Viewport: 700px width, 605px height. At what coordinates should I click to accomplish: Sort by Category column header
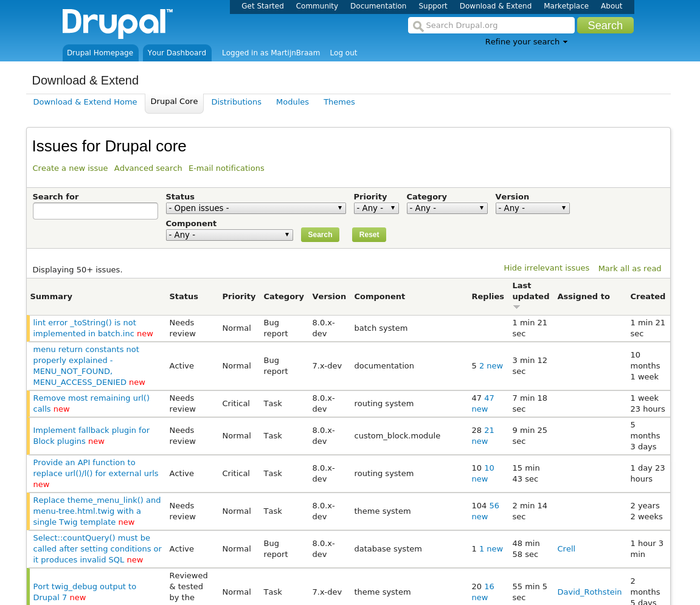283,297
